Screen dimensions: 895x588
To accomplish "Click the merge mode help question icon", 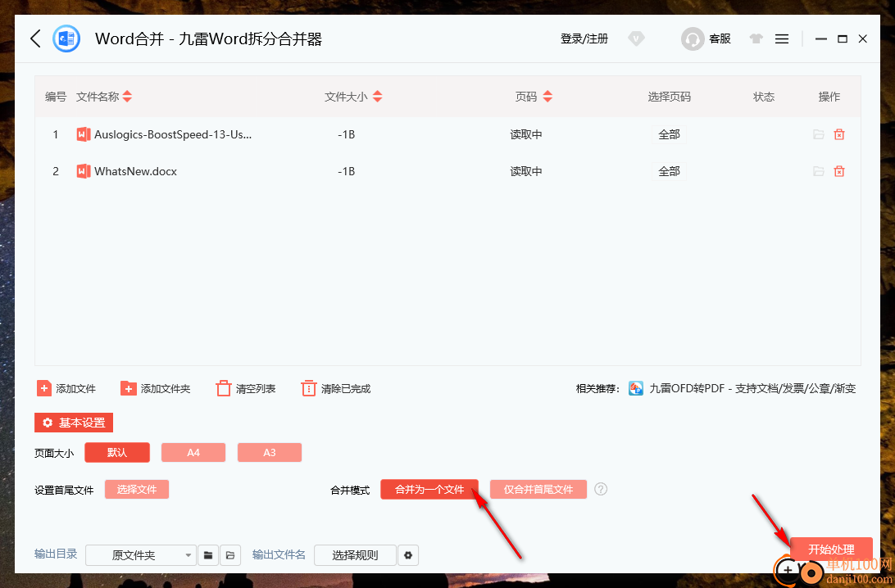I will (x=601, y=489).
